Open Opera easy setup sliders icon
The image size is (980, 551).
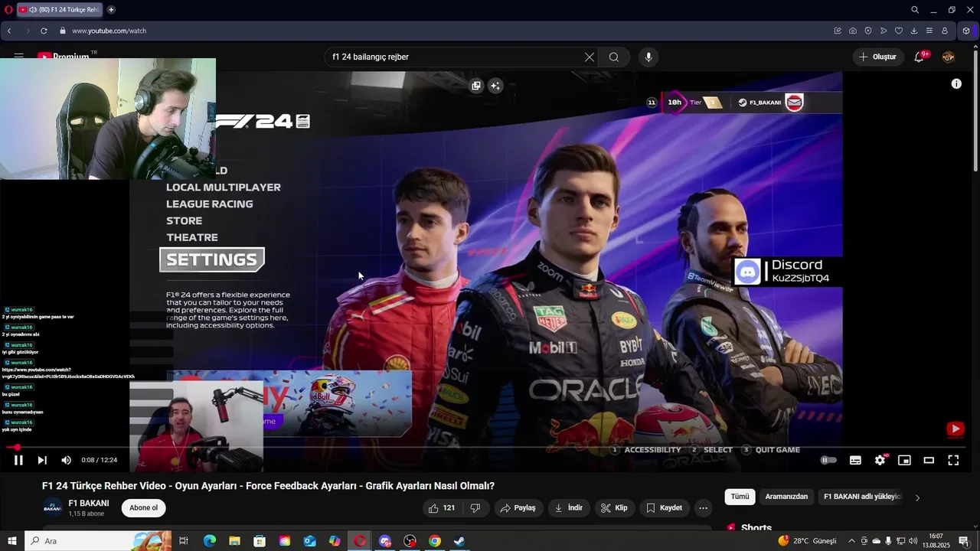tap(929, 31)
